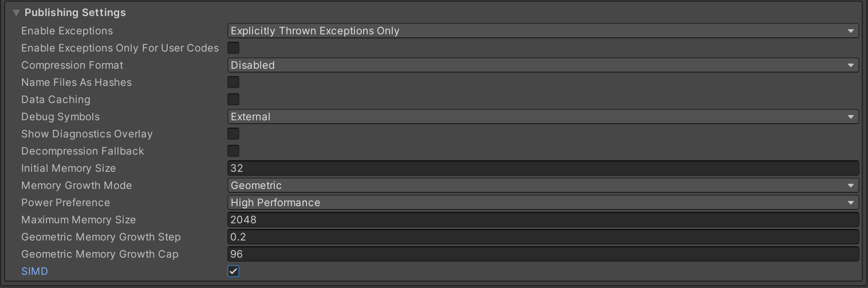Enable Name Files As Hashes checkbox
Screen dimensions: 868x288
pyautogui.click(x=234, y=82)
